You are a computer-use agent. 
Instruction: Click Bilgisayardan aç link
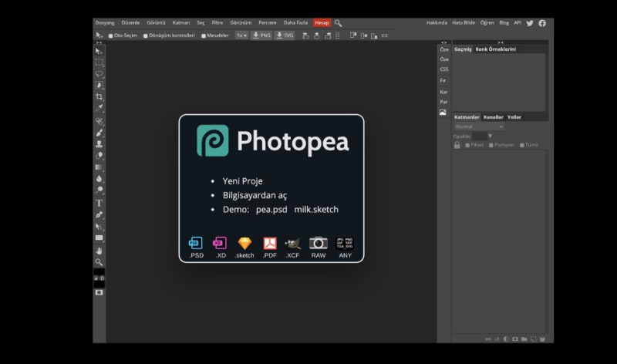(x=255, y=195)
